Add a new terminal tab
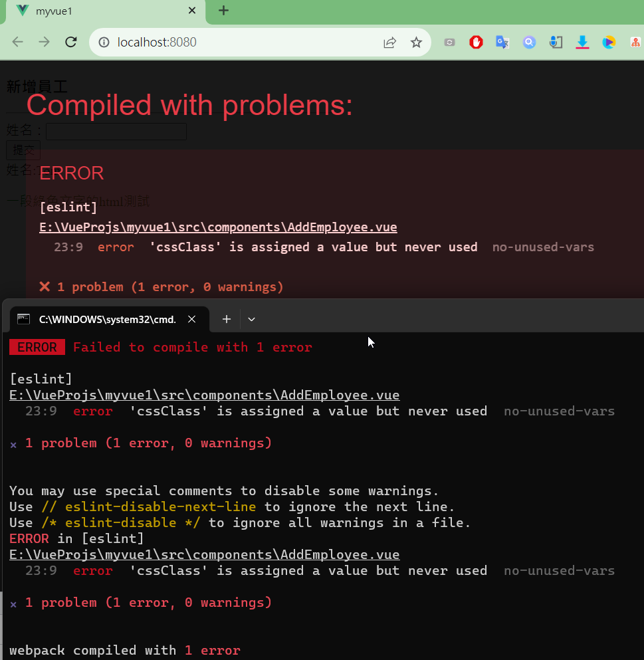 (x=227, y=320)
